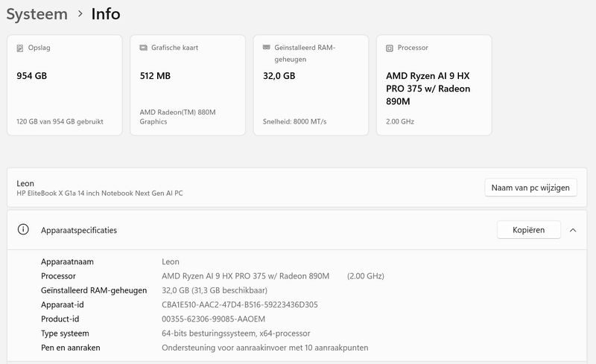This screenshot has width=596, height=364.
Task: Click the Apparaatspecificaties header label
Action: pos(79,230)
